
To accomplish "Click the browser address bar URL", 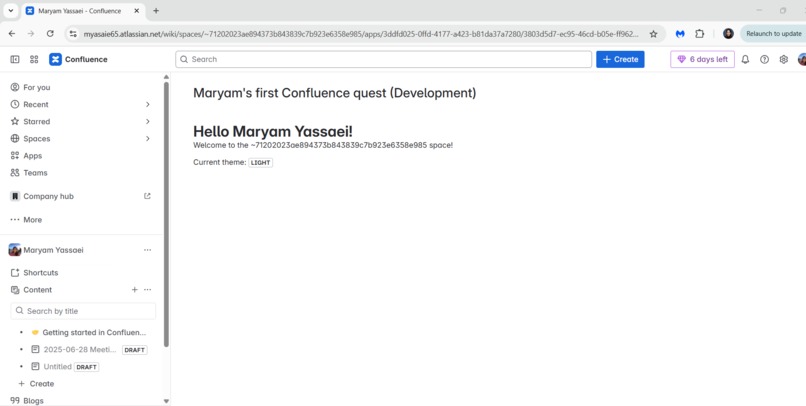I will (x=361, y=34).
